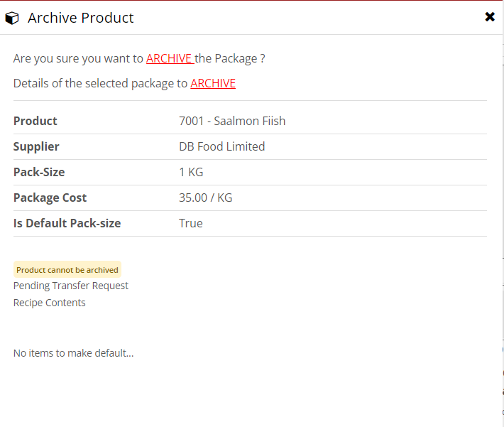Viewport: 504px width, 427px height.
Task: Close the Archive Product dialog
Action: [490, 17]
